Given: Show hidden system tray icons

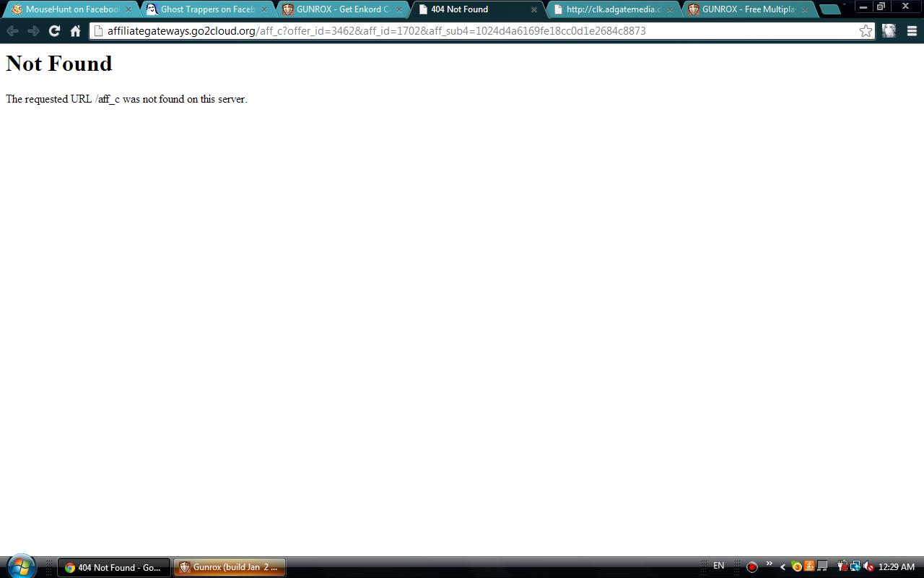Looking at the screenshot, I should [x=783, y=567].
